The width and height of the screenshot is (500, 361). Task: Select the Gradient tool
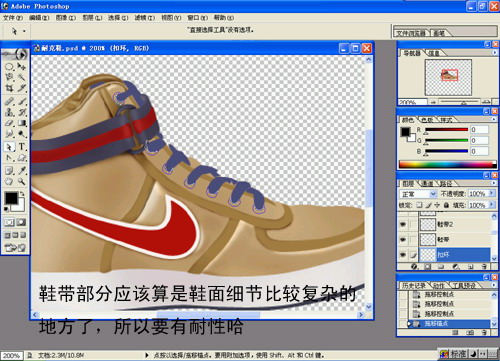pos(22,123)
